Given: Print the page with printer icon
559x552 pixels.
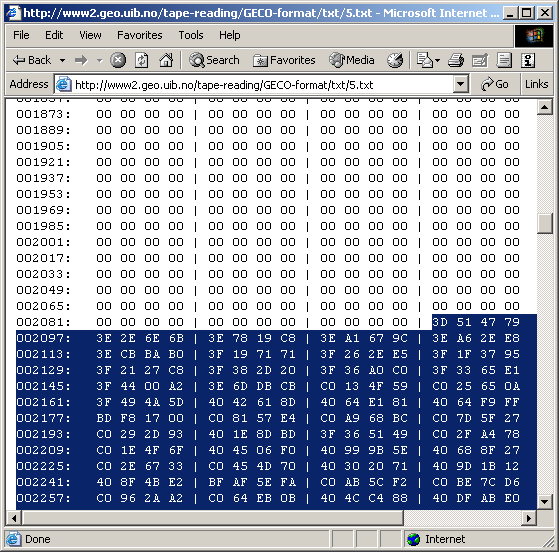Looking at the screenshot, I should 456,60.
